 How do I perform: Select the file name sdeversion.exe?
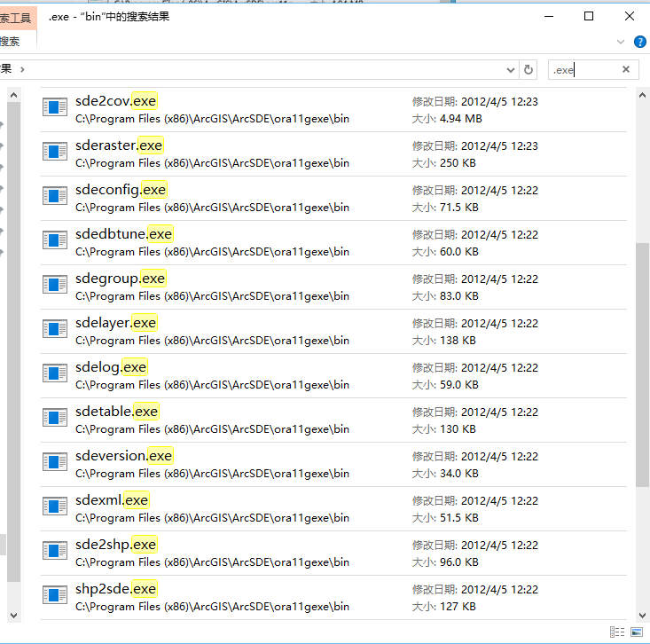(x=123, y=456)
